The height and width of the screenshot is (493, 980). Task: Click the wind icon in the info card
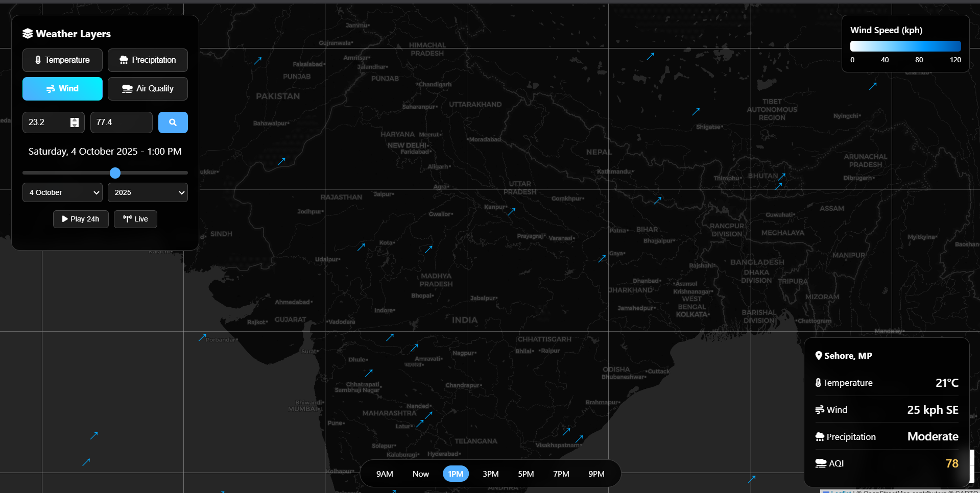tap(820, 410)
